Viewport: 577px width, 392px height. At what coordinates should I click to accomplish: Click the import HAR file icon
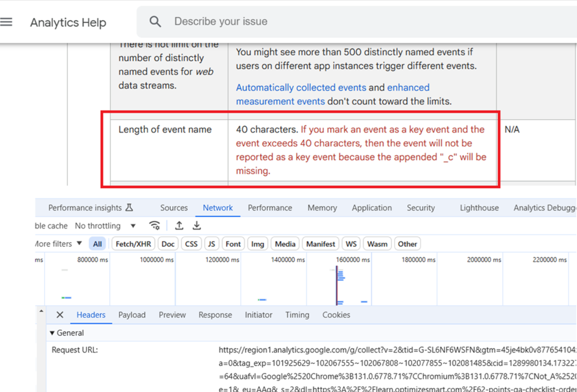tap(178, 225)
